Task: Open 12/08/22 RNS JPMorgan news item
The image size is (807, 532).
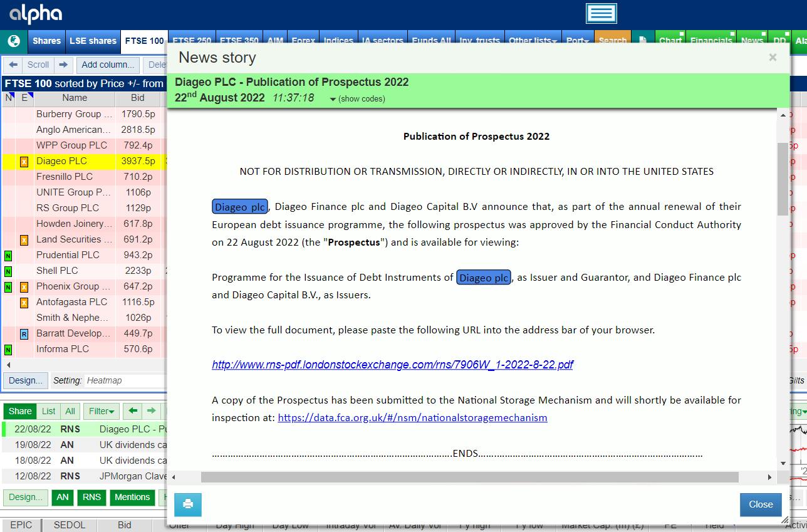Action: point(85,476)
